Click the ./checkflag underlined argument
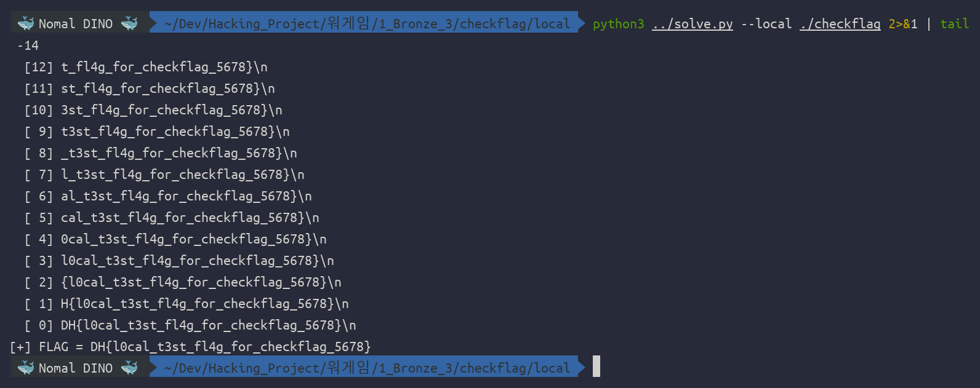Viewport: 980px width, 388px height. (840, 24)
